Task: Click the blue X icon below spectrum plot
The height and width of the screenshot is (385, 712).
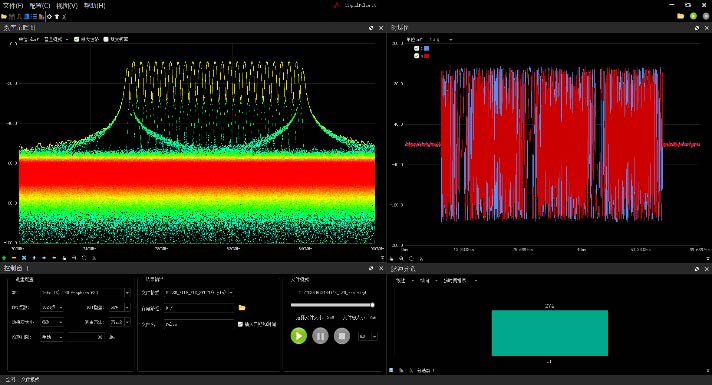Action: (24, 258)
